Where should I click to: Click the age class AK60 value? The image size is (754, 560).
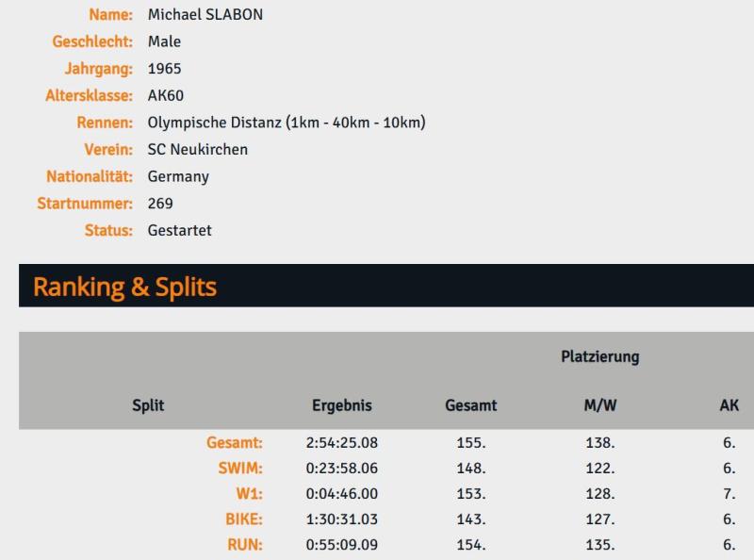pos(166,95)
